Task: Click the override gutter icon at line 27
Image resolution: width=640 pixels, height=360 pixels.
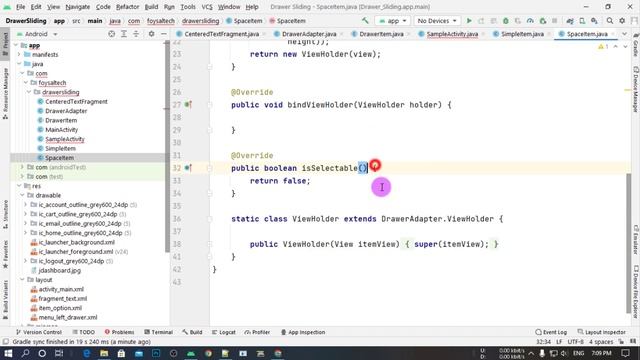Action: (188, 105)
